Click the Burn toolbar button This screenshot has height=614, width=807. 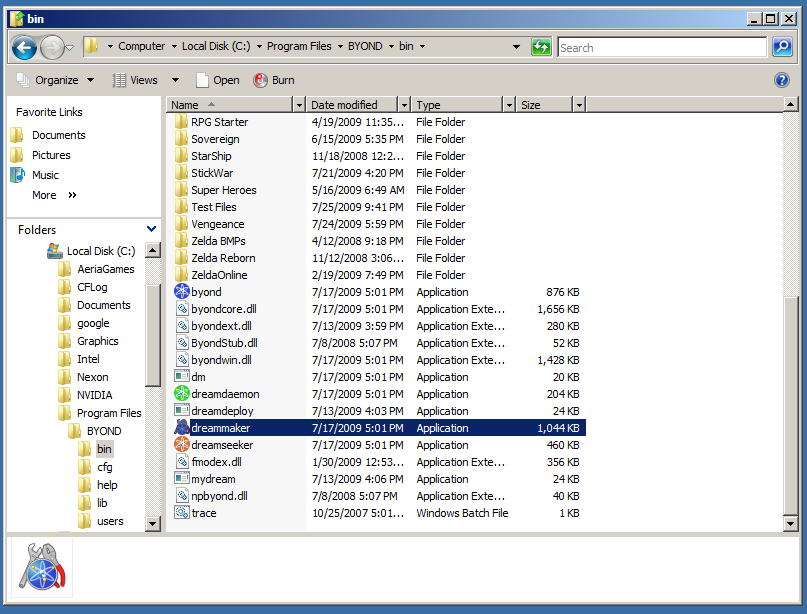coord(274,80)
